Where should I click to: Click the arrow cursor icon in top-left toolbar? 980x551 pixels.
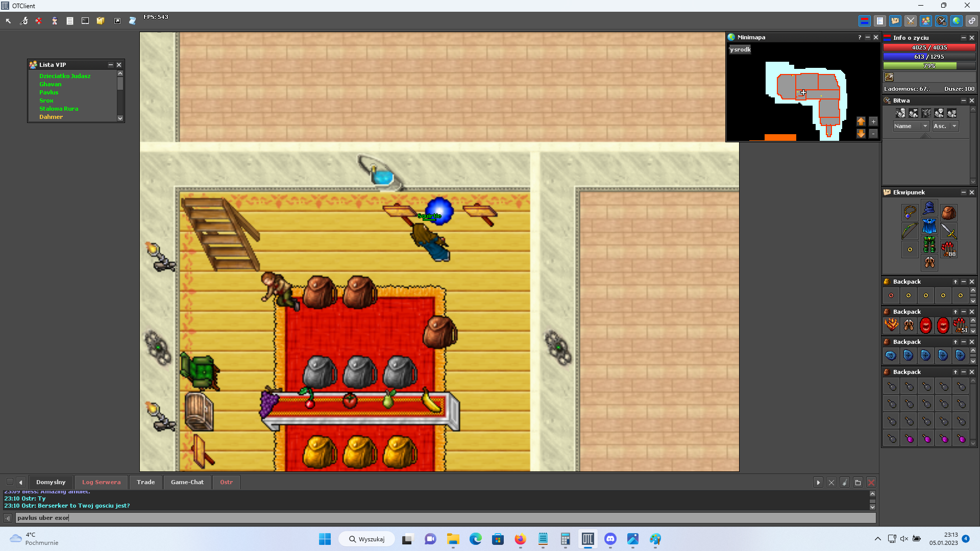point(8,21)
